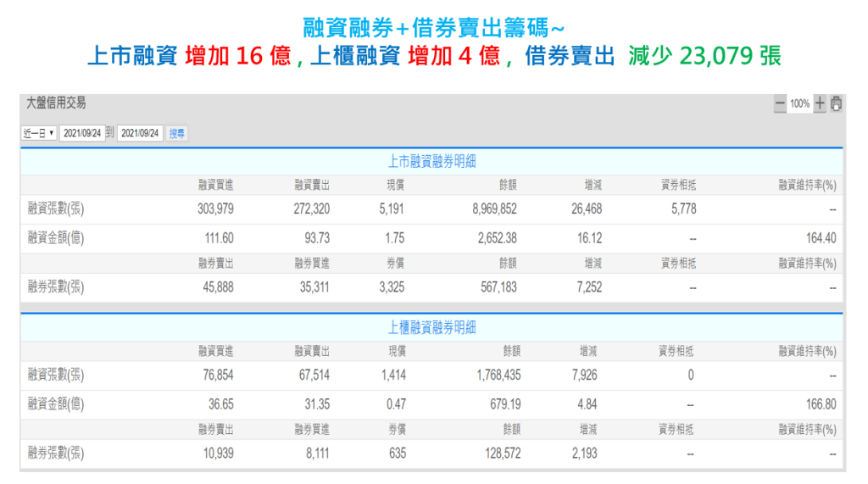
Task: Click the 上市 融資金額 增減 value 16.12
Action: pos(589,238)
